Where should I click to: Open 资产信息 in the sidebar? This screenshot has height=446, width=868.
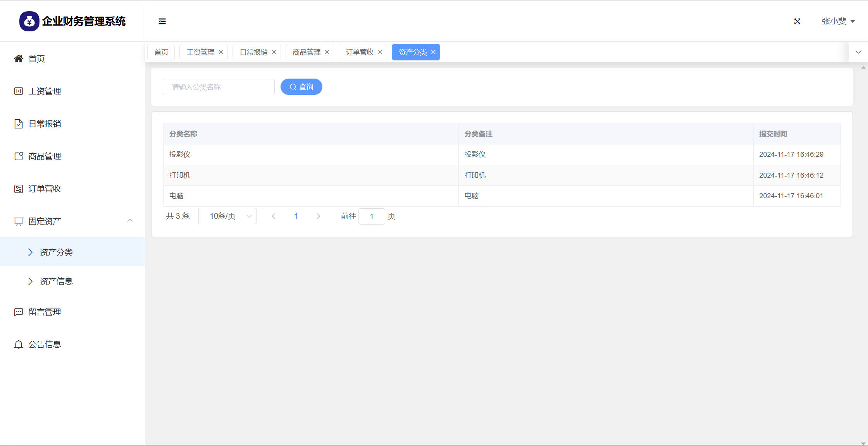[56, 281]
